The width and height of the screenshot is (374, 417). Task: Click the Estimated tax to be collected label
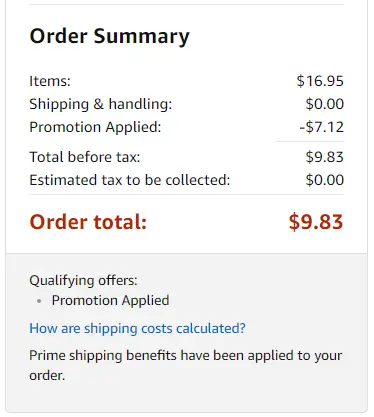click(130, 180)
